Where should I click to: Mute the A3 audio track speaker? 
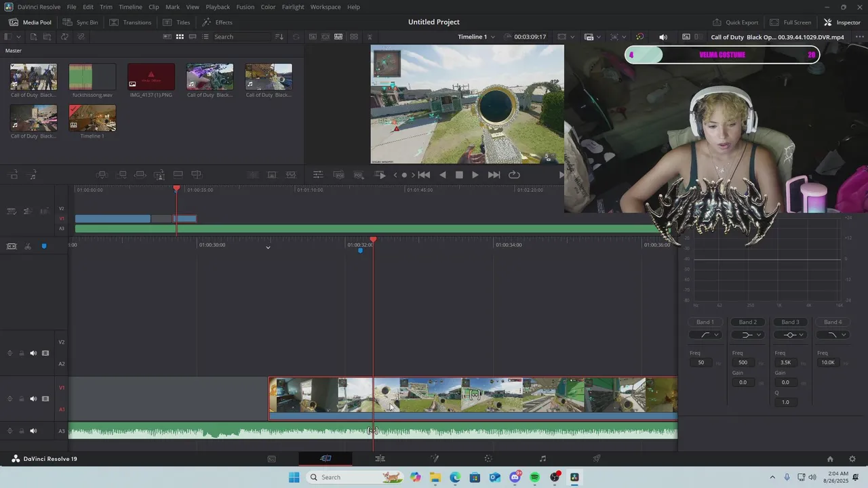tap(33, 431)
